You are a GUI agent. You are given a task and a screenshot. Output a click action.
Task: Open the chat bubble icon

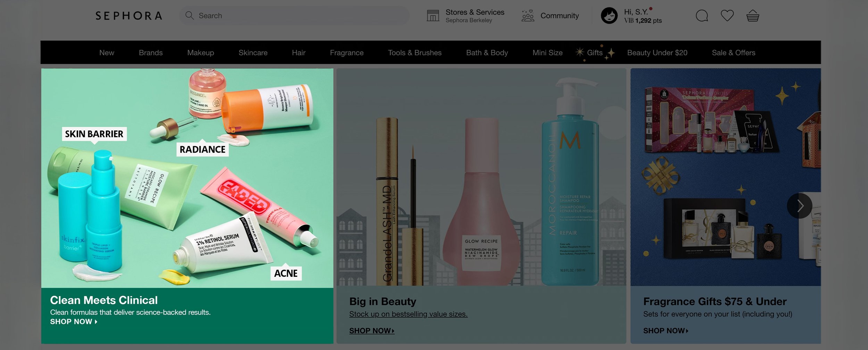[x=702, y=16]
